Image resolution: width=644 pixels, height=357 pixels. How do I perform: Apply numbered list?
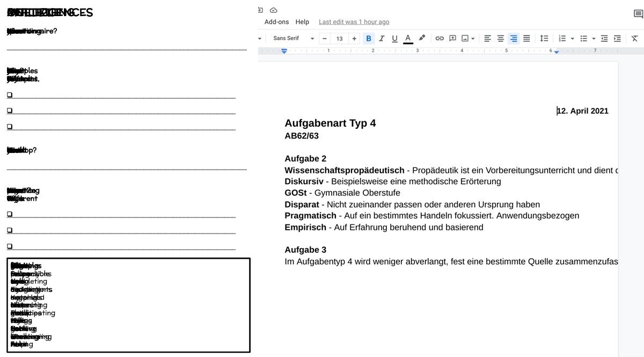(562, 38)
